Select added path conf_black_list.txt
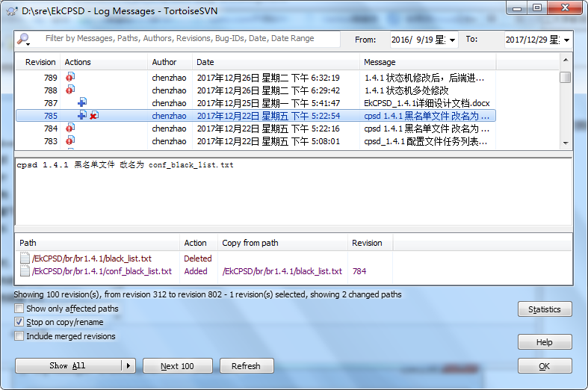 click(x=102, y=271)
